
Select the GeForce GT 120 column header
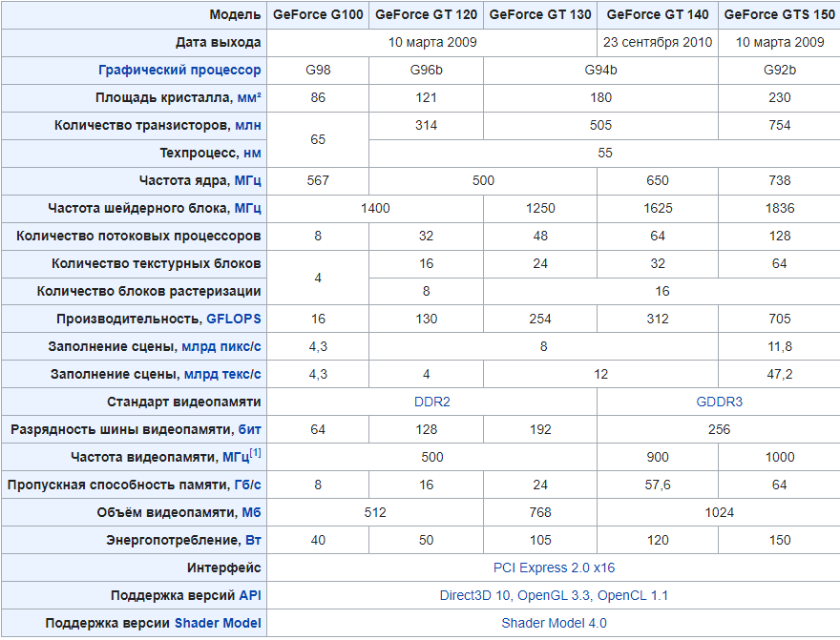point(426,15)
